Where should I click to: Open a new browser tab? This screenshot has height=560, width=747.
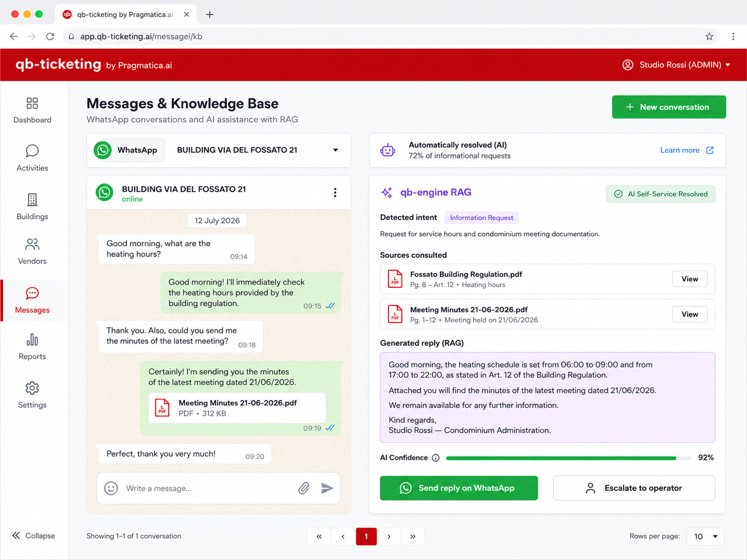[209, 14]
